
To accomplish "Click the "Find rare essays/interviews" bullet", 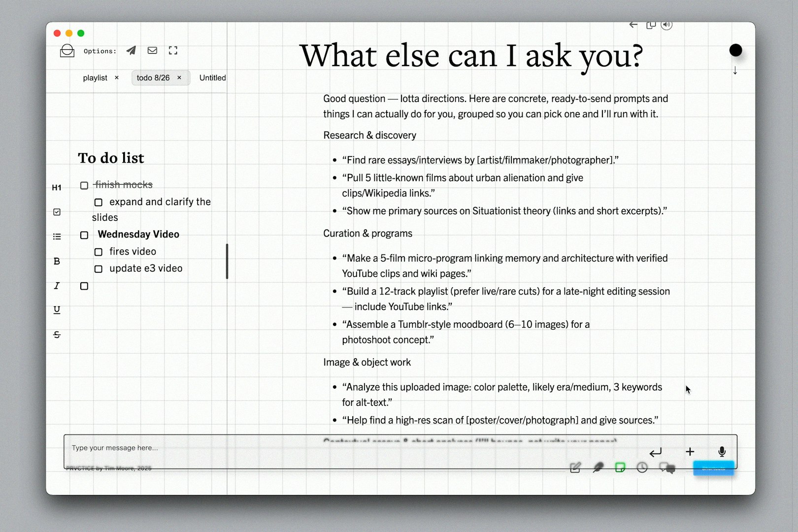I will pos(480,160).
